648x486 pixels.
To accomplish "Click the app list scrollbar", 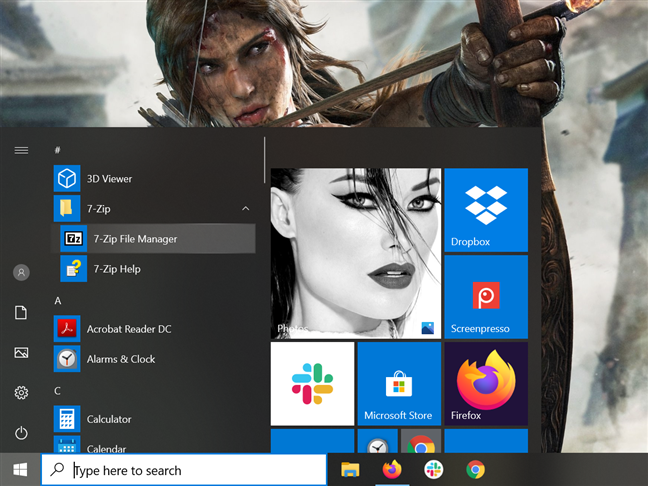I will click(264, 160).
